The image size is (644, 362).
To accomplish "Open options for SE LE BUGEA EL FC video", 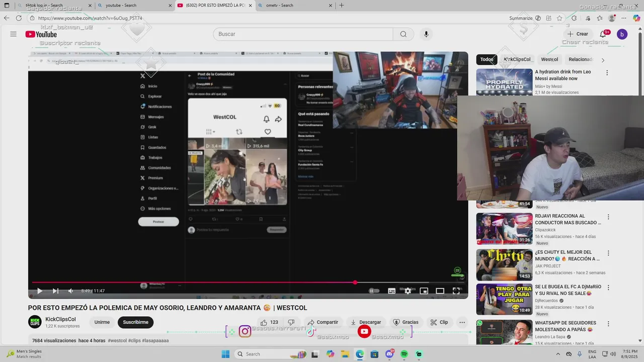I will click(608, 288).
